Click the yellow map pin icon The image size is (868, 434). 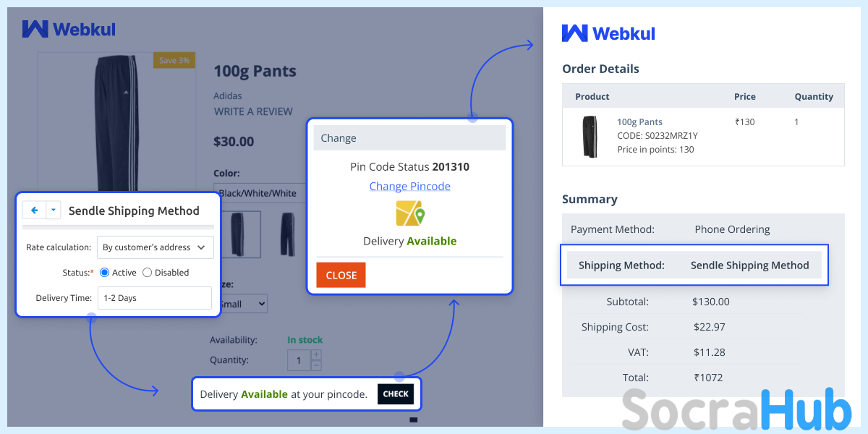[x=410, y=213]
